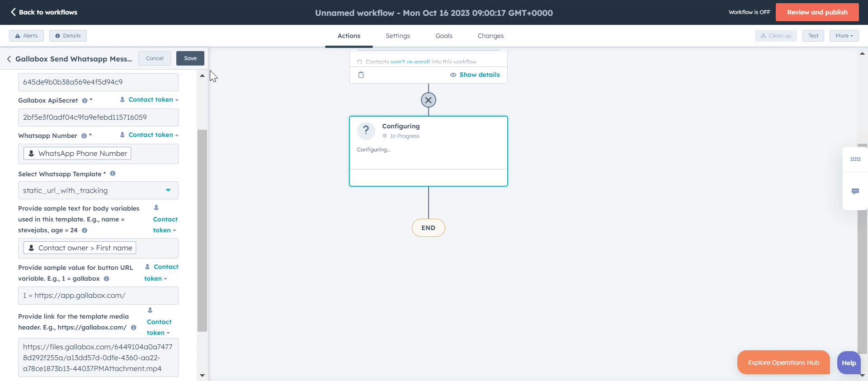The image size is (868, 381).
Task: Click the back arrow beside Gallabox Send Whatsapp Message
Action: click(9, 59)
